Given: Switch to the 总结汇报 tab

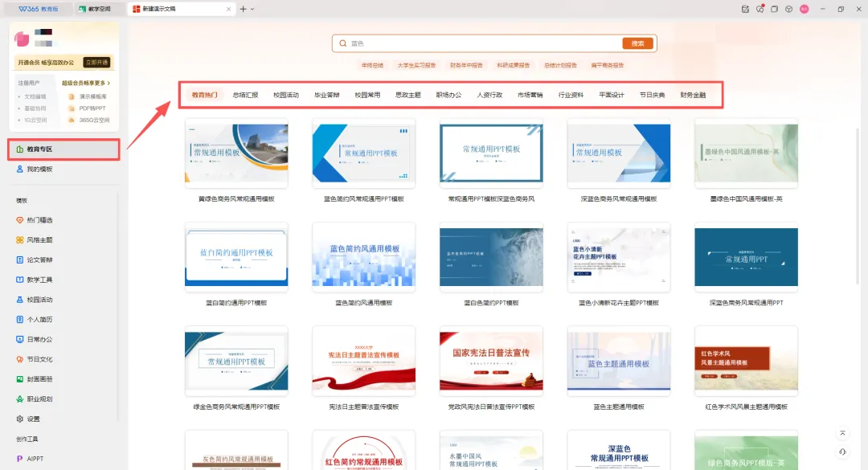Looking at the screenshot, I should [x=245, y=95].
